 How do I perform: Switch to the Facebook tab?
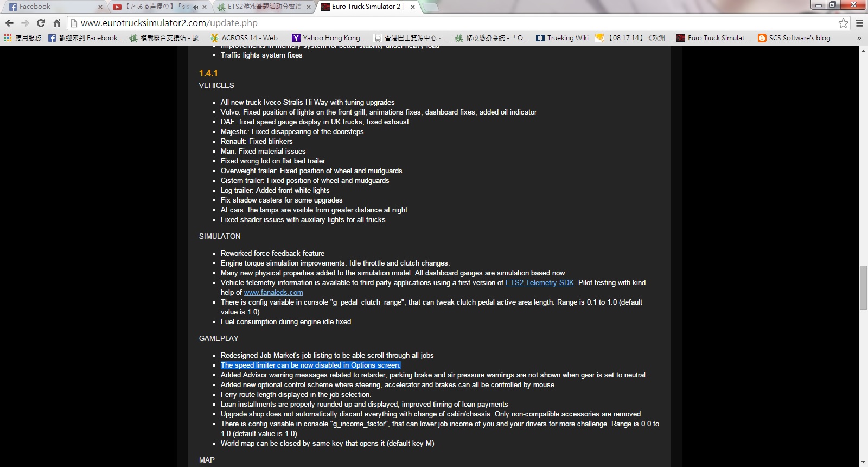click(54, 7)
